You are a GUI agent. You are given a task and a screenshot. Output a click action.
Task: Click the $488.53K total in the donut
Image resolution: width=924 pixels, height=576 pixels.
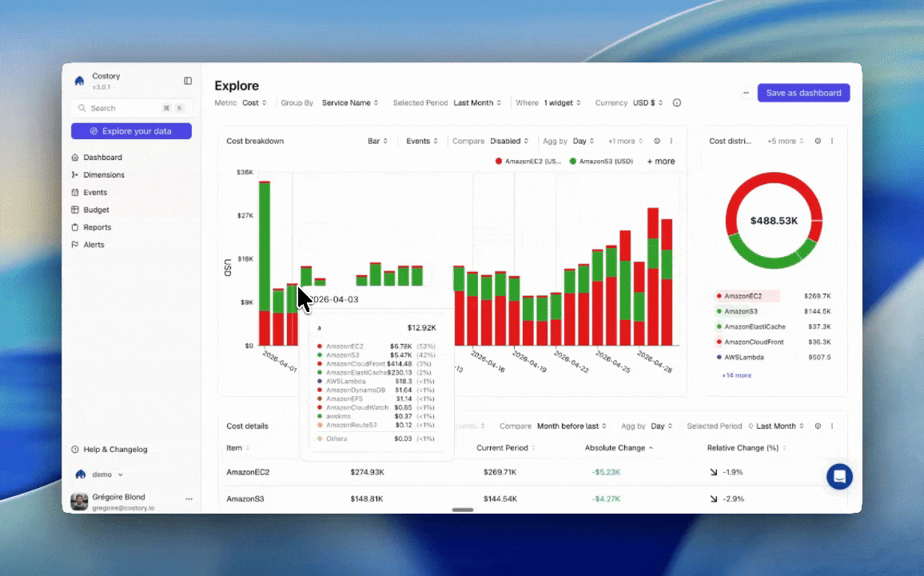pyautogui.click(x=774, y=221)
